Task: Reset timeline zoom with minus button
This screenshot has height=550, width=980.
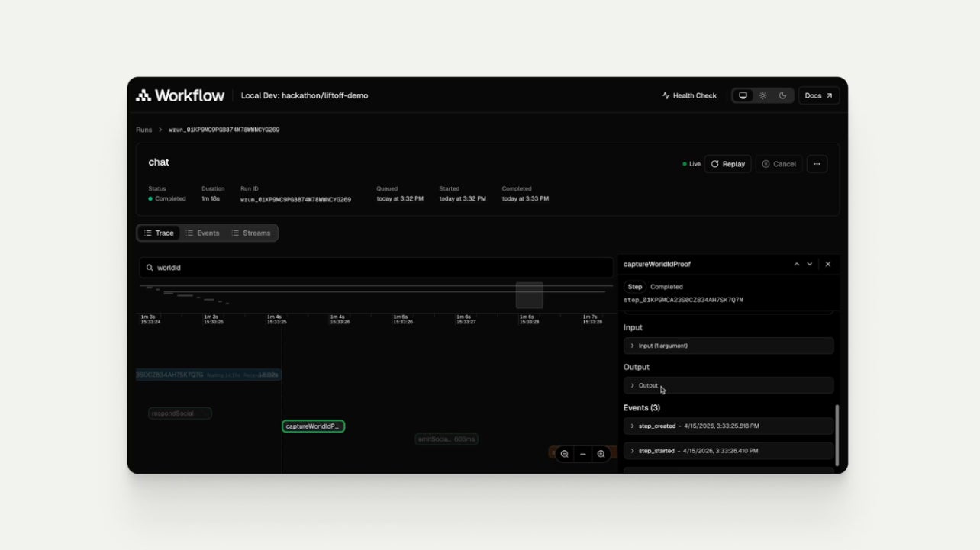Action: pyautogui.click(x=583, y=454)
